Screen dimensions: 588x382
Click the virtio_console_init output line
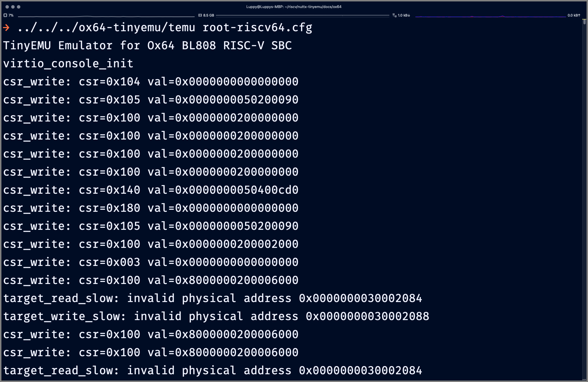(68, 63)
